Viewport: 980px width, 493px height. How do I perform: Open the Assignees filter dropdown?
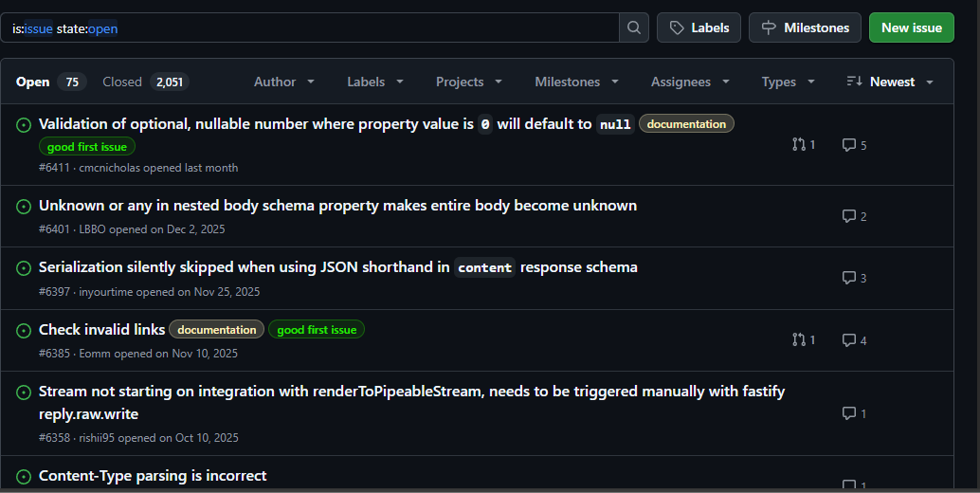(690, 82)
